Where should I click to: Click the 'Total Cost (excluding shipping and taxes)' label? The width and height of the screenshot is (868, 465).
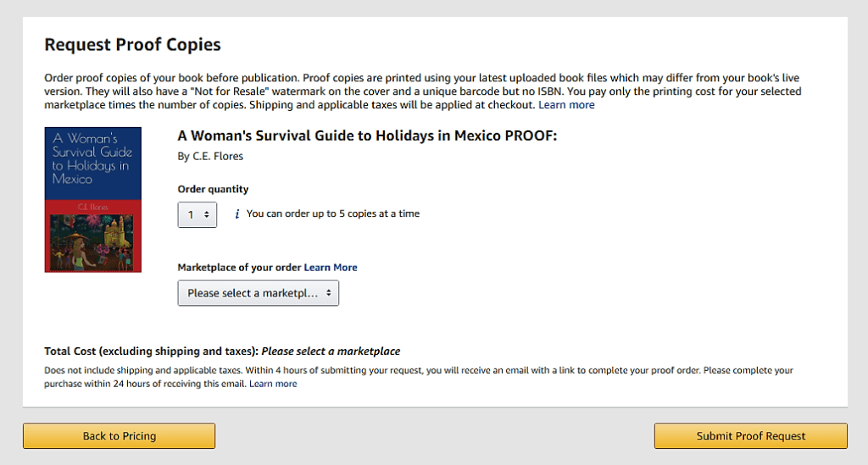[151, 352]
